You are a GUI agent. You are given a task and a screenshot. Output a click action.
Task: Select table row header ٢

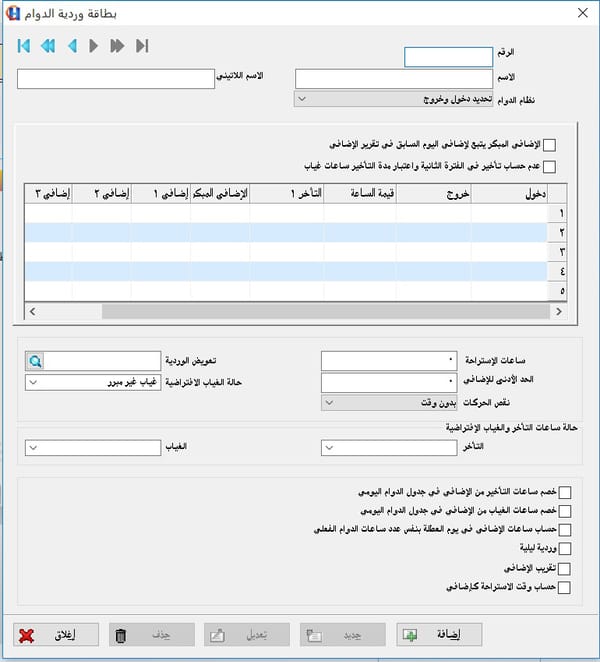(557, 232)
